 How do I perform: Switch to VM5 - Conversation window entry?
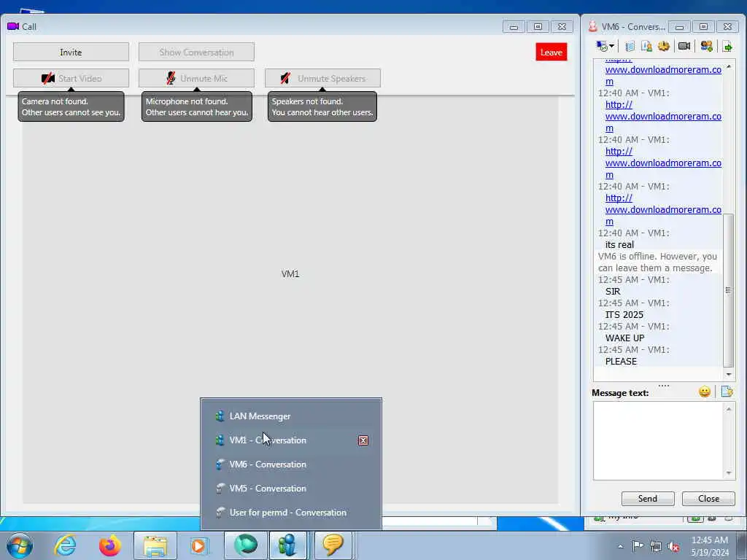(x=291, y=489)
